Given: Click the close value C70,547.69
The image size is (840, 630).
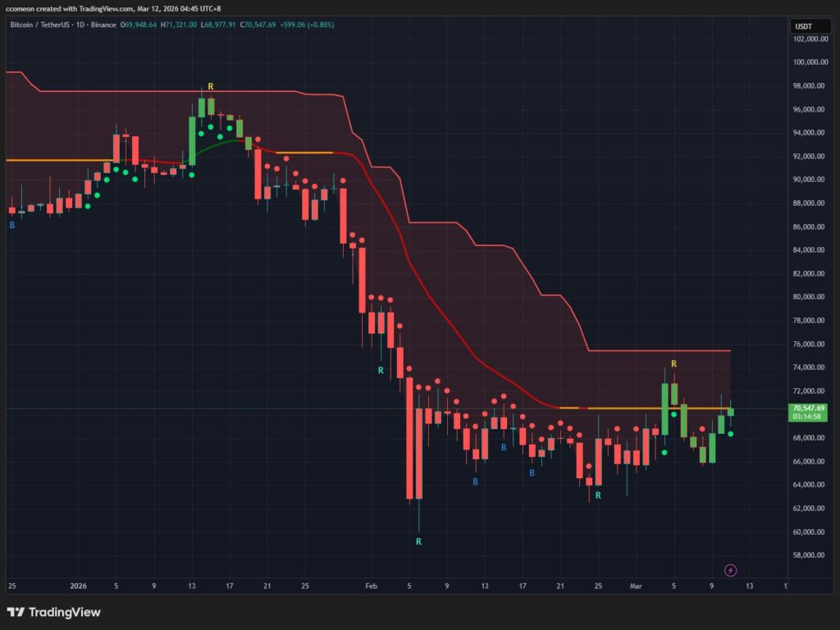Looking at the screenshot, I should (258, 25).
